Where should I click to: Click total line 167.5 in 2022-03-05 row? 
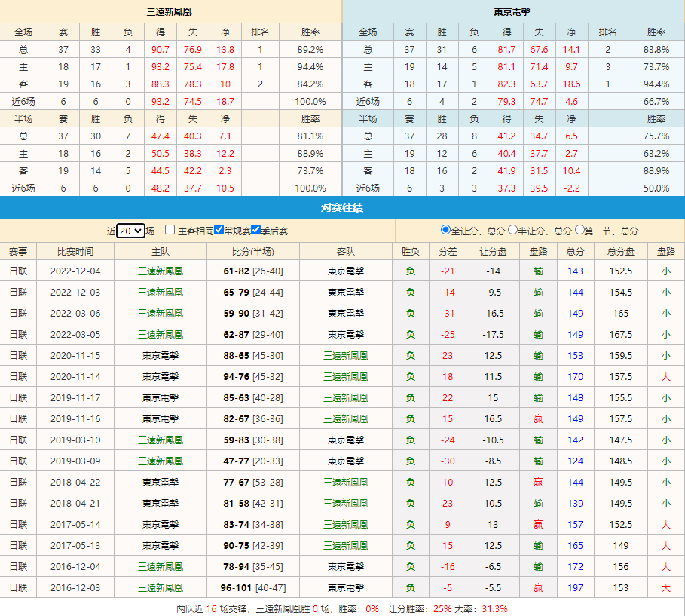(620, 335)
